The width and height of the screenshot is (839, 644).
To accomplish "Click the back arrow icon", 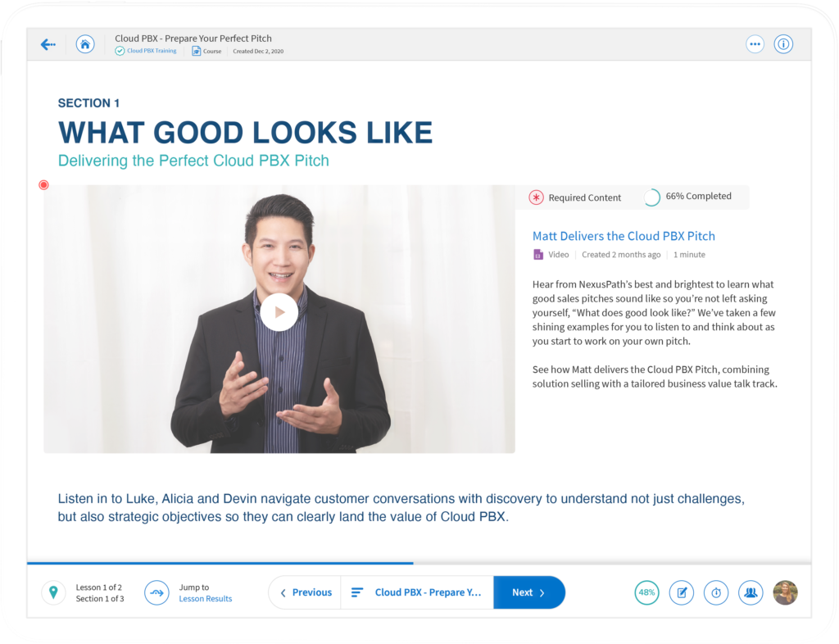I will pyautogui.click(x=48, y=44).
